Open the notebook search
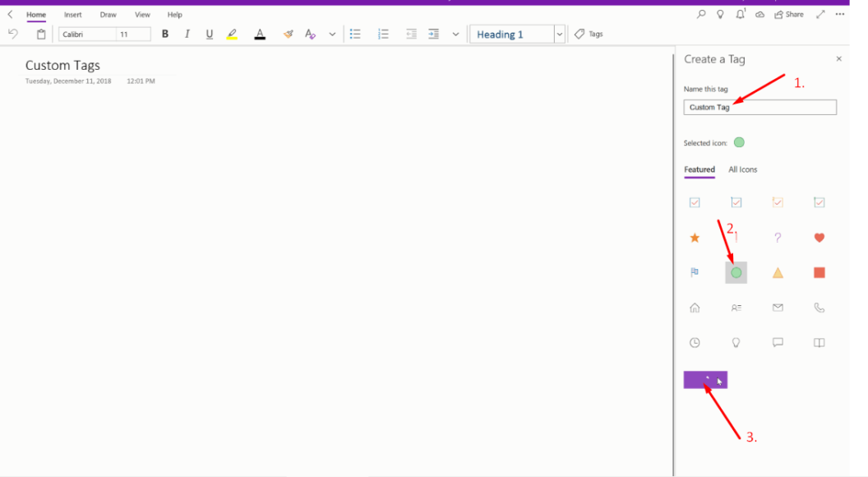The height and width of the screenshot is (477, 868). pos(700,14)
